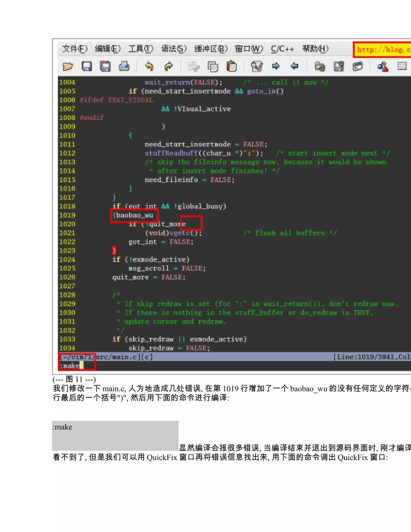Click the flush all buffers comment
This screenshot has height=532, width=411.
[290, 233]
